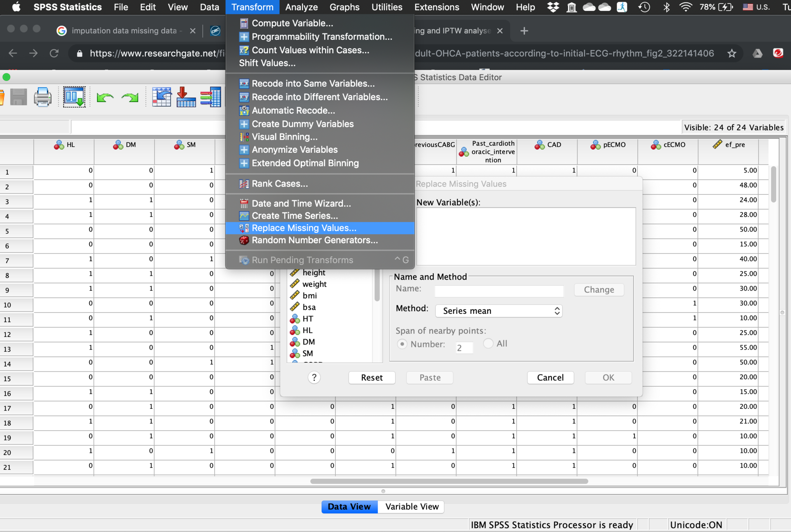791x532 pixels.
Task: Click the browser reload icon
Action: (x=54, y=53)
